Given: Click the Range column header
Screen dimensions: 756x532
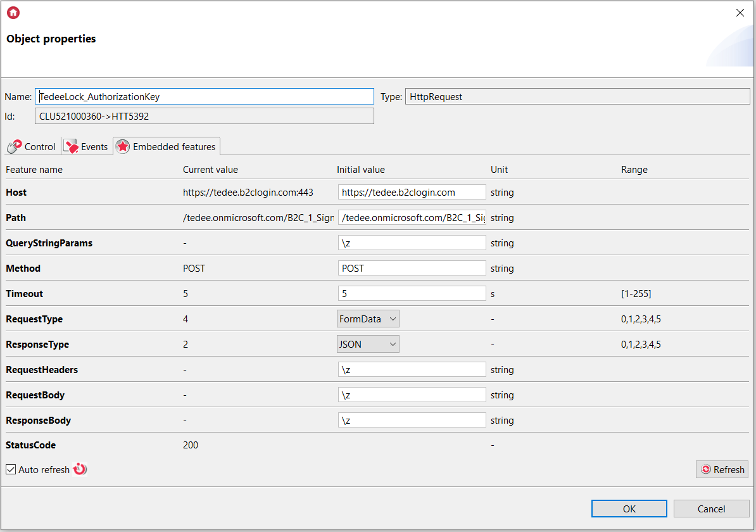Looking at the screenshot, I should click(x=634, y=170).
